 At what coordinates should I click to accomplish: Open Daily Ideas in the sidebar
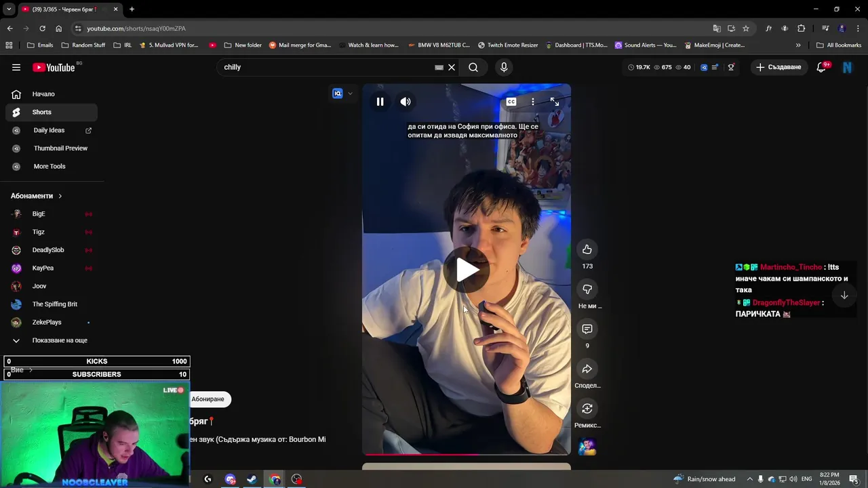tap(52, 130)
